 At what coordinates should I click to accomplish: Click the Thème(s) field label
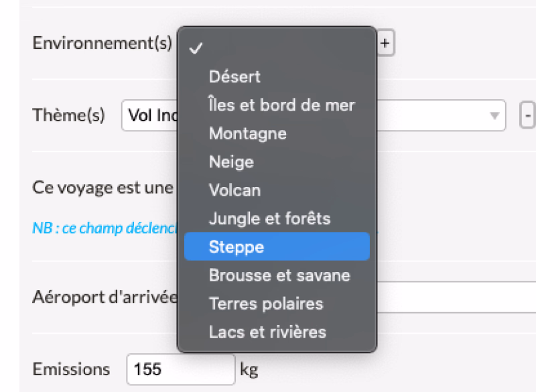[69, 116]
